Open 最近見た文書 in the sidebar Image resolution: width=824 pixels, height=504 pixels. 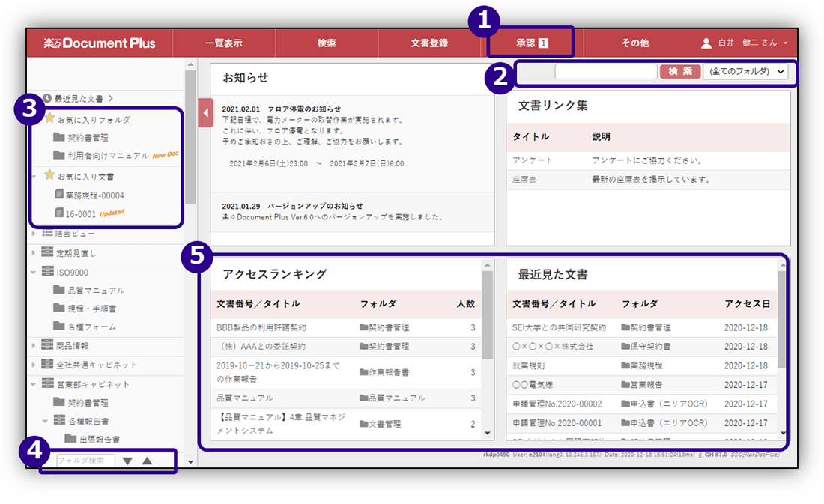coord(79,98)
